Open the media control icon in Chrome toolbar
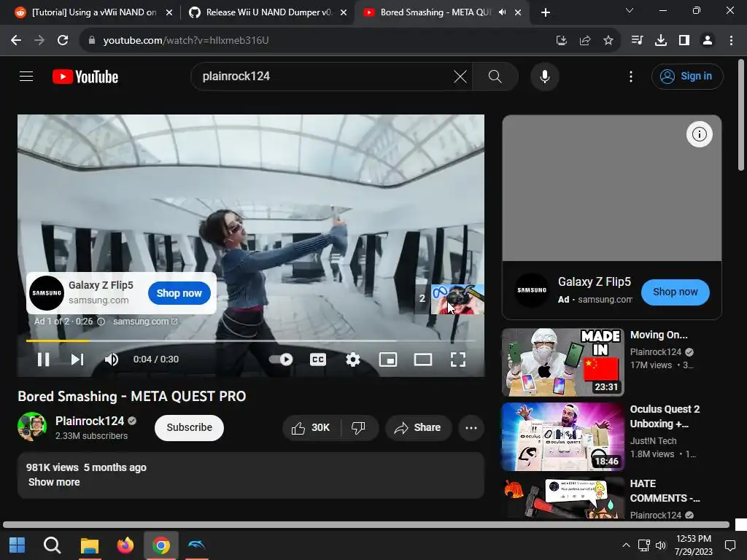The width and height of the screenshot is (747, 560). coord(638,41)
